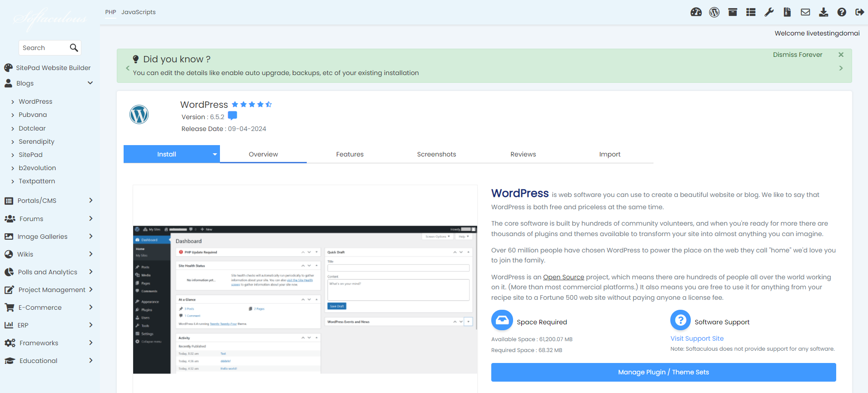Open WordPress in the Blogs list
Screen dimensions: 868x393
coord(35,101)
